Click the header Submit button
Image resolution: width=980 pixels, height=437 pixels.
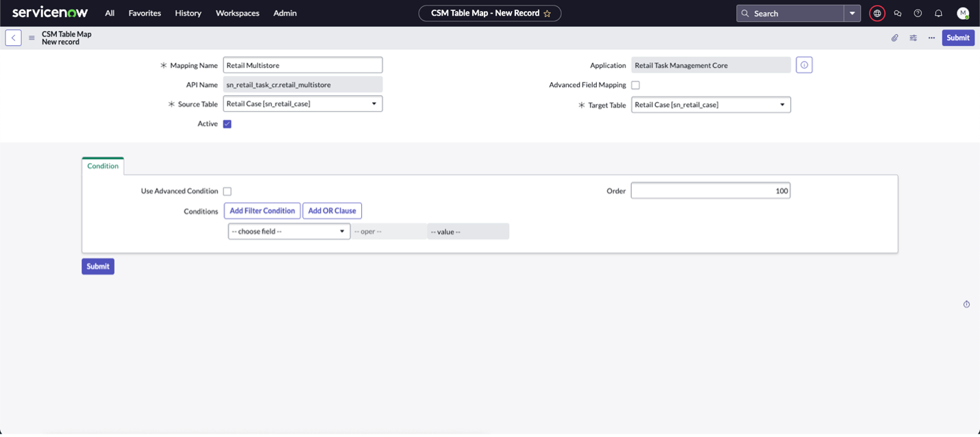point(958,38)
